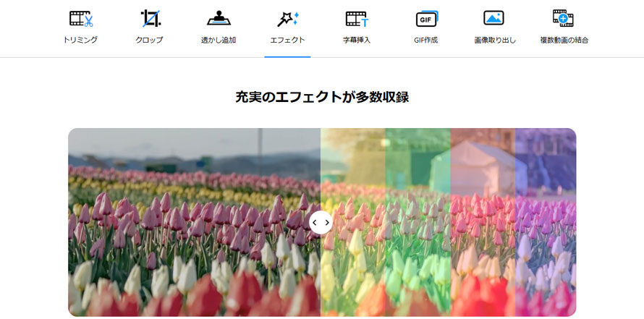
Task: Click the クロップ crop icon
Action: 150,19
